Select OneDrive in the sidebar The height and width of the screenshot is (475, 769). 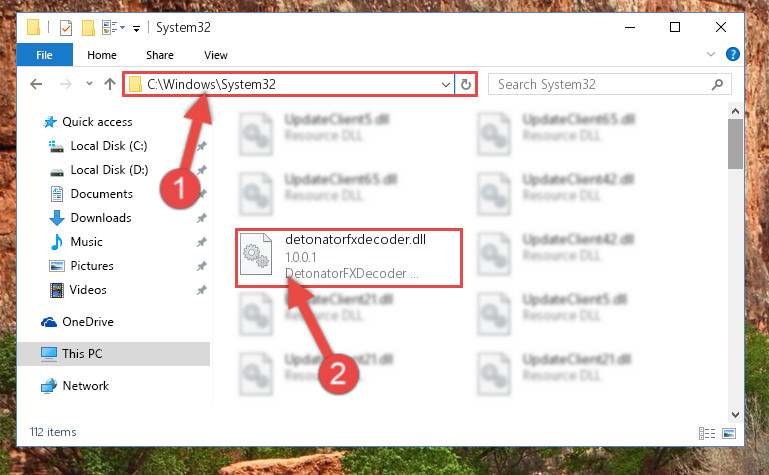88,322
